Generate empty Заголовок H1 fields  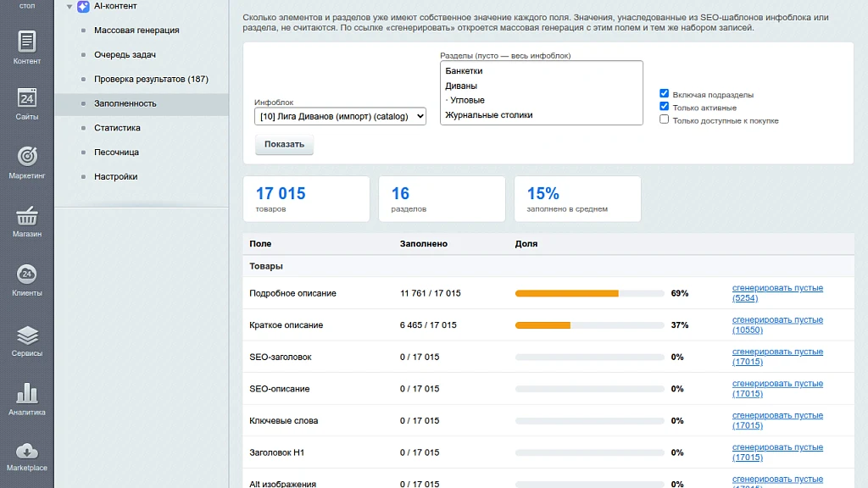(777, 452)
